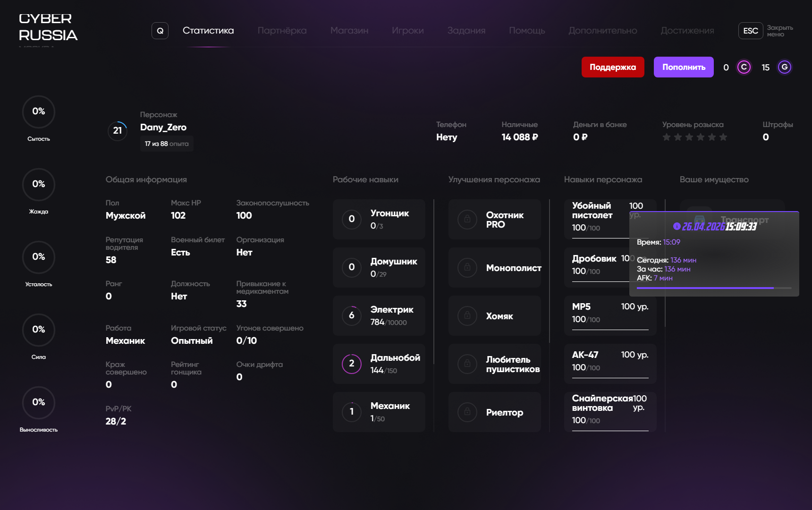Select the Монополист upgrade card
This screenshot has height=510, width=812.
pos(495,268)
